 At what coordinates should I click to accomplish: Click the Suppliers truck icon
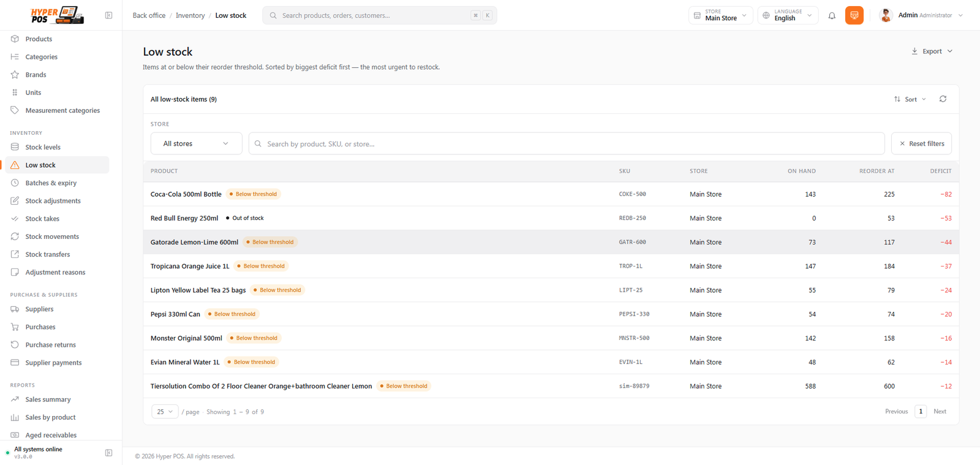15,309
